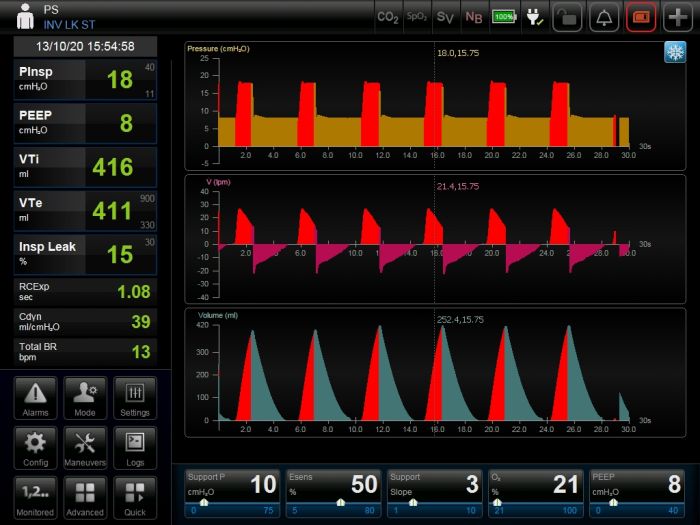Select the red-outlined battery alert icon
Viewport: 700px width, 525px height.
pos(641,17)
